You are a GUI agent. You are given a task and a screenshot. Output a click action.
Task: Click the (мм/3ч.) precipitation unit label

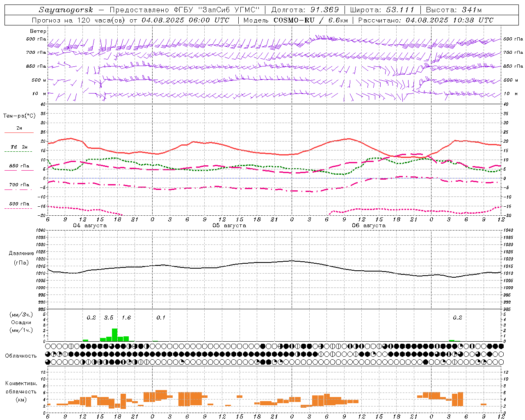21,315
